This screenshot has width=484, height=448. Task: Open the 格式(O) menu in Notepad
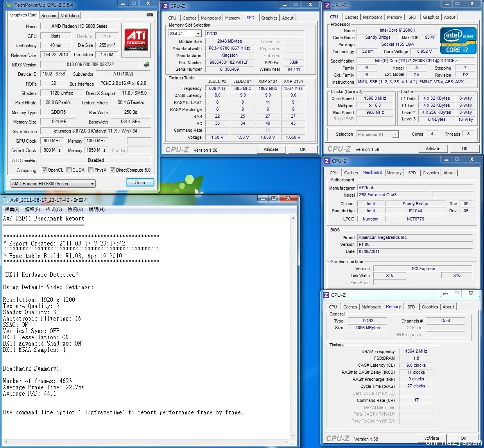(54, 210)
